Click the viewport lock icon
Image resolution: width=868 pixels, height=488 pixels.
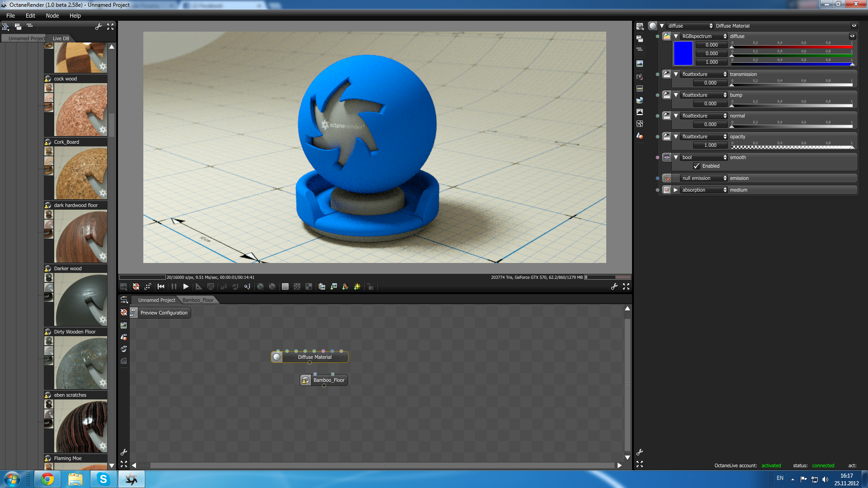pos(370,286)
